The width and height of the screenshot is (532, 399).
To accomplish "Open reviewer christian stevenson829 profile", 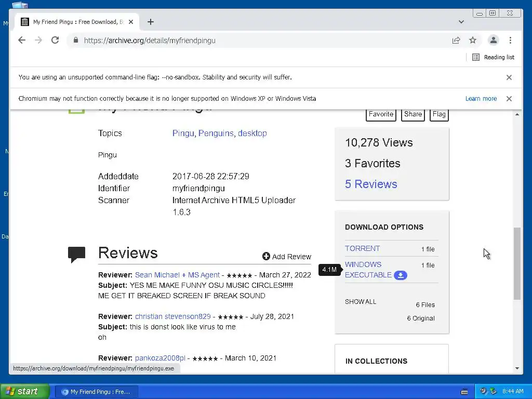I will click(172, 316).
